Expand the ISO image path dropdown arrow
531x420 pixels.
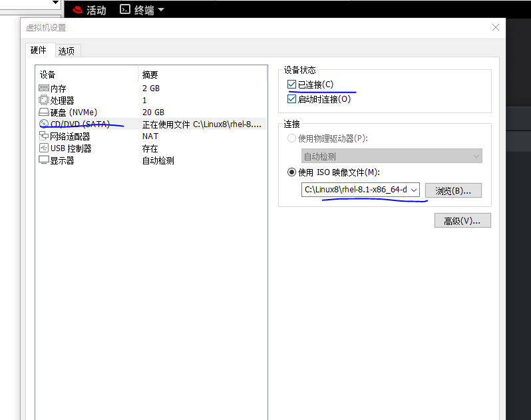(414, 190)
